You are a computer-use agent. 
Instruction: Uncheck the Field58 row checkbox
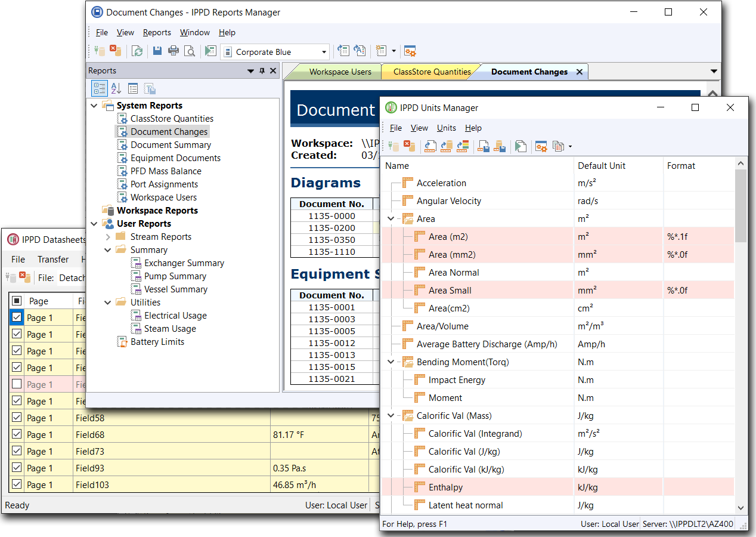[17, 418]
